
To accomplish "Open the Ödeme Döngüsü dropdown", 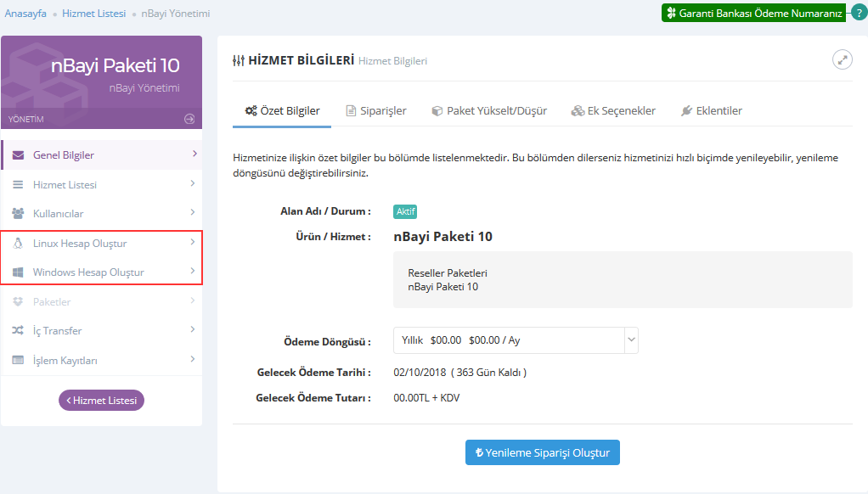I will (516, 340).
